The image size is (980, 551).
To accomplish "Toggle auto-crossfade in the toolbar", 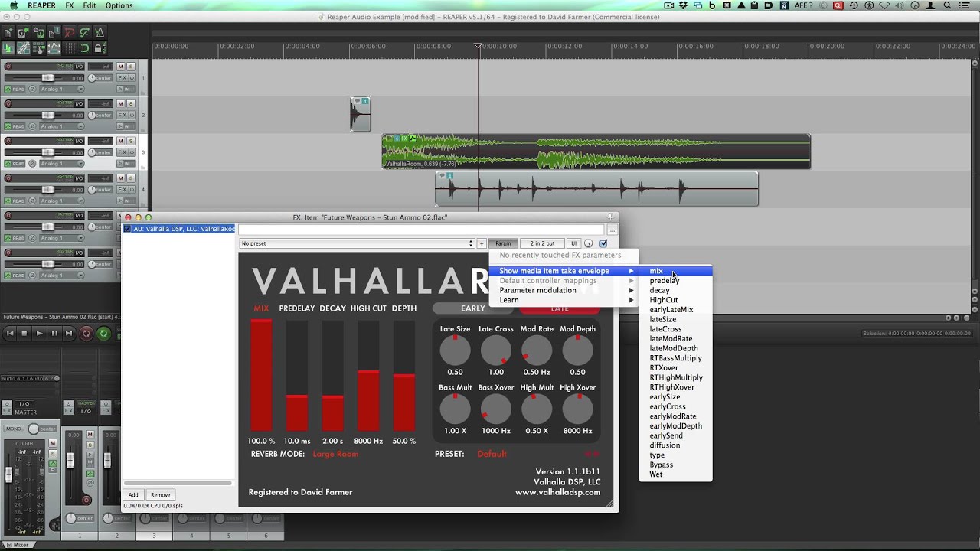I will [8, 48].
